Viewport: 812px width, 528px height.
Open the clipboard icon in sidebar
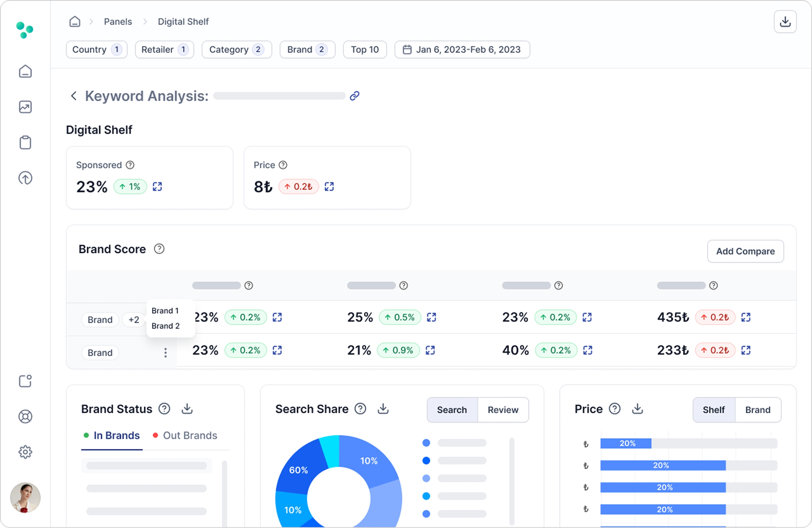tap(25, 142)
